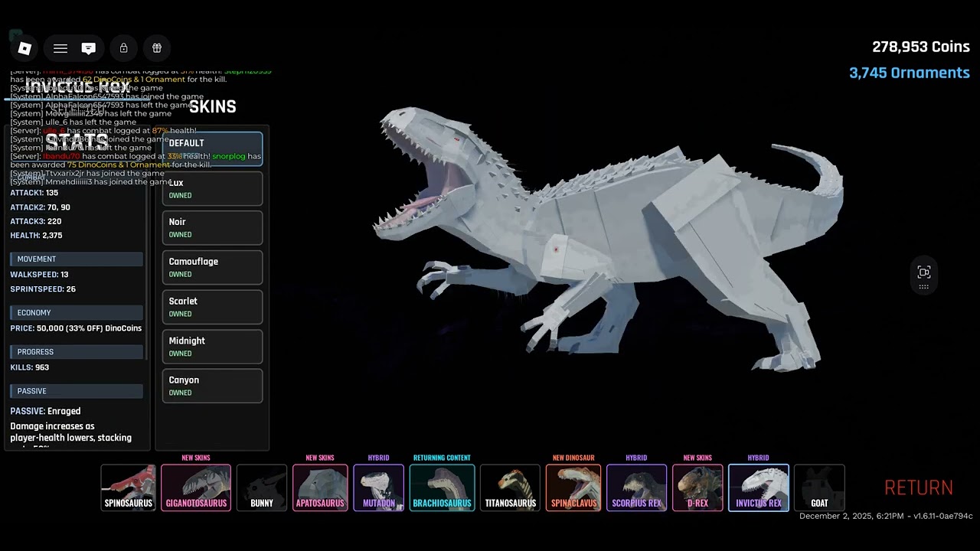Select the Scorpius Rex card
The image size is (980, 551).
tap(636, 487)
